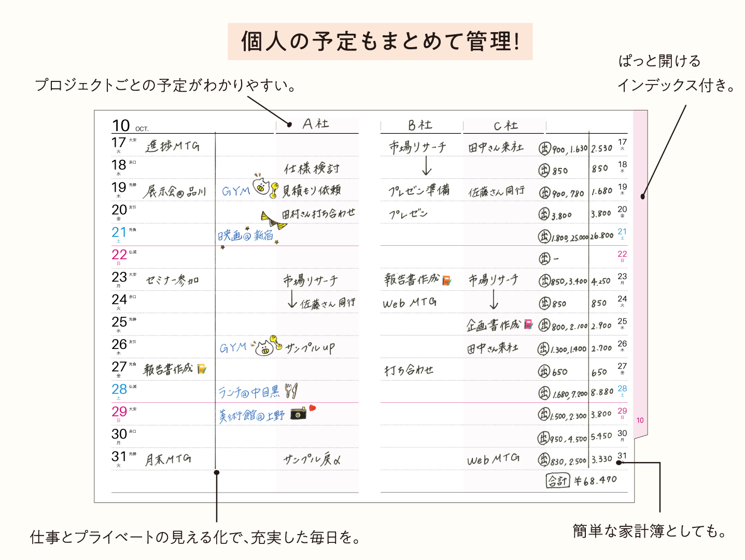Screen dimensions: 745x560
Task: Click the 個人の予定もまとめて管理! title banner
Action: (380, 41)
